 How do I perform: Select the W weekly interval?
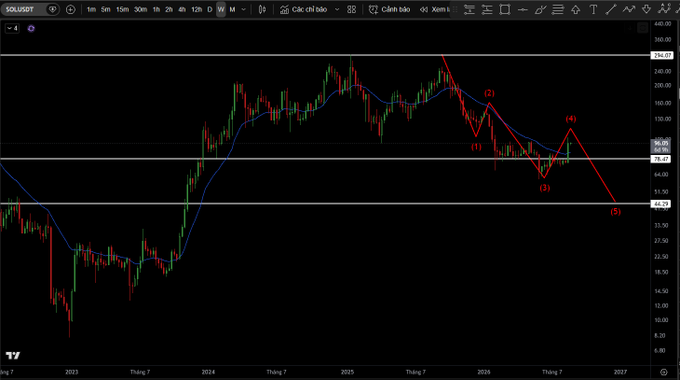point(221,9)
